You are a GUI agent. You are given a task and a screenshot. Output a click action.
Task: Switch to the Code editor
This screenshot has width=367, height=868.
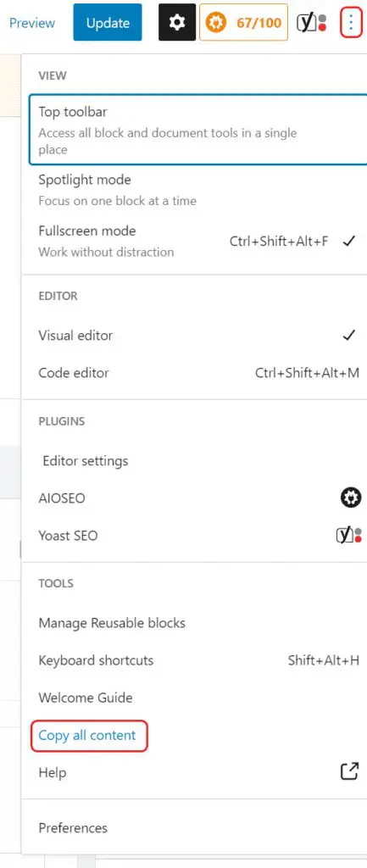tap(195, 373)
